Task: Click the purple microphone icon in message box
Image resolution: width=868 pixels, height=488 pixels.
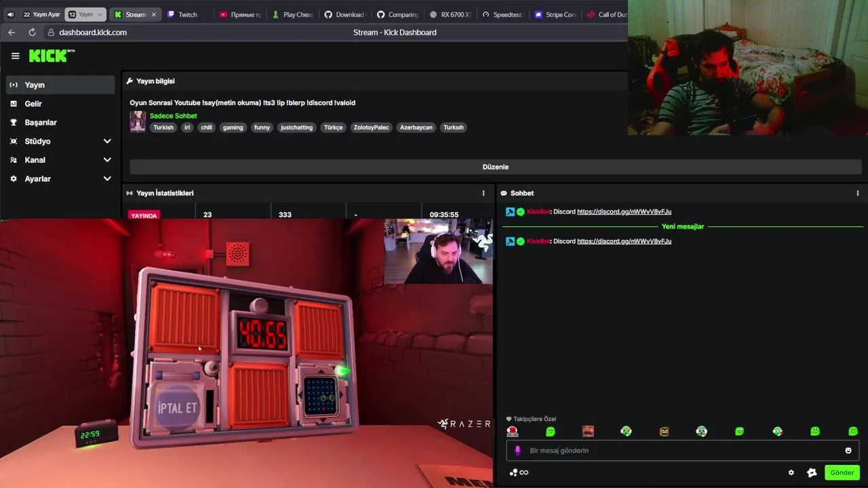Action: click(x=517, y=450)
